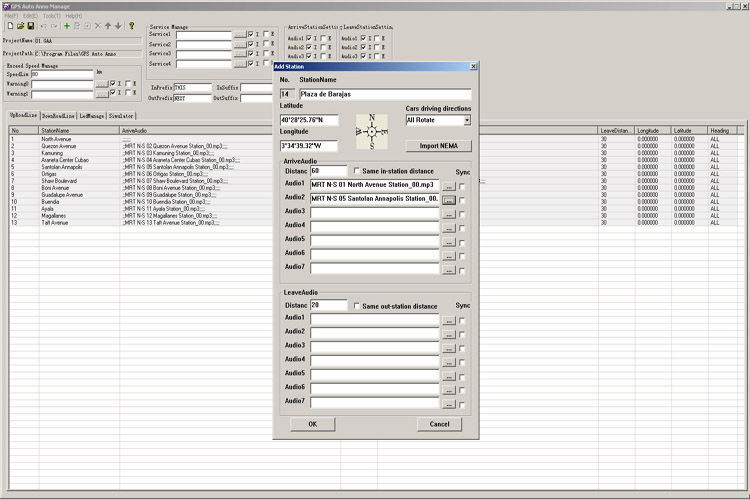The height and width of the screenshot is (500, 750).
Task: Browse file for ArriveAudio Audio1
Action: pyautogui.click(x=449, y=186)
